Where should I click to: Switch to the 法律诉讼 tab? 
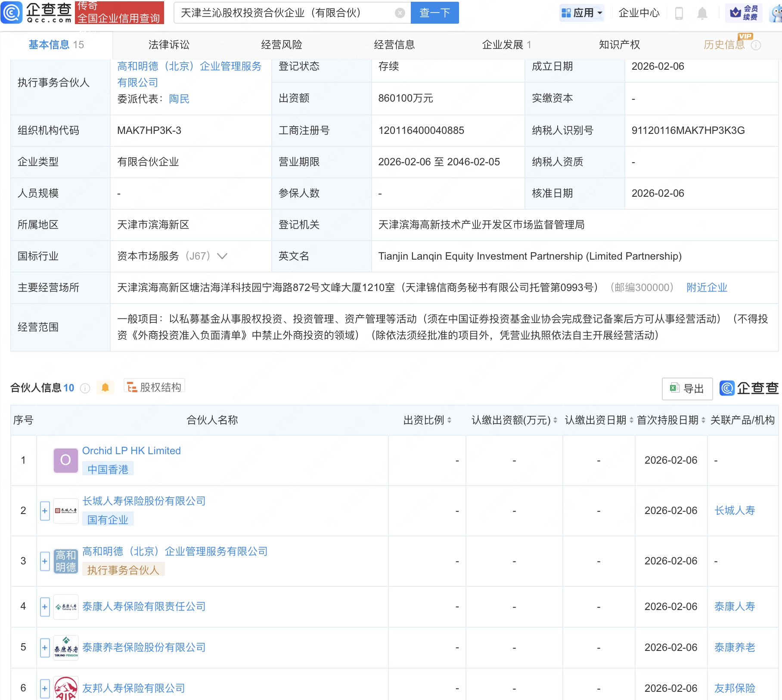169,45
